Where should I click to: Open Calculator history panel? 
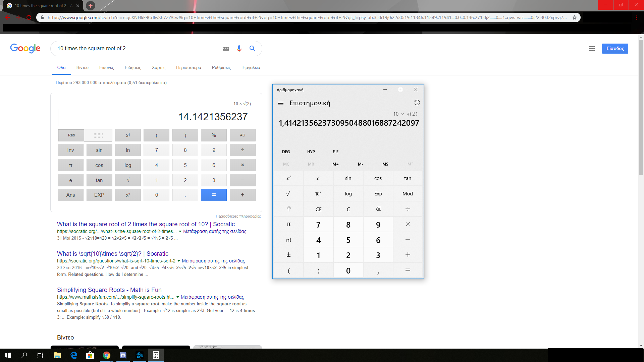[417, 103]
